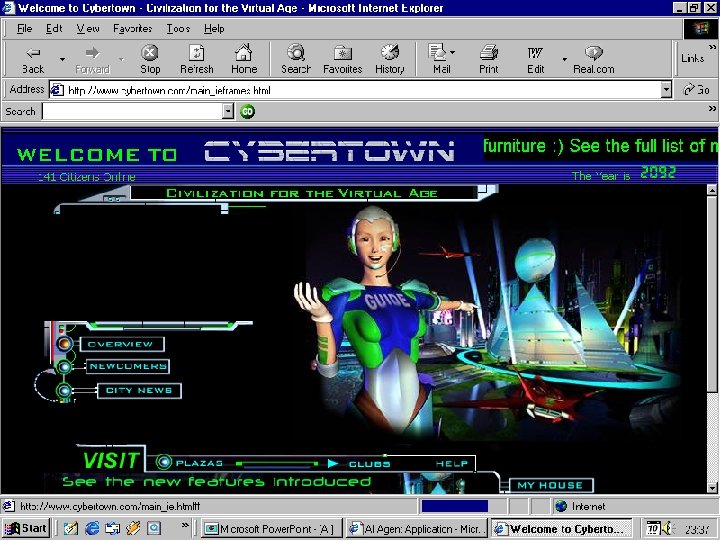720x540 pixels.
Task: Open the Real.com toolbar button
Action: pos(593,60)
